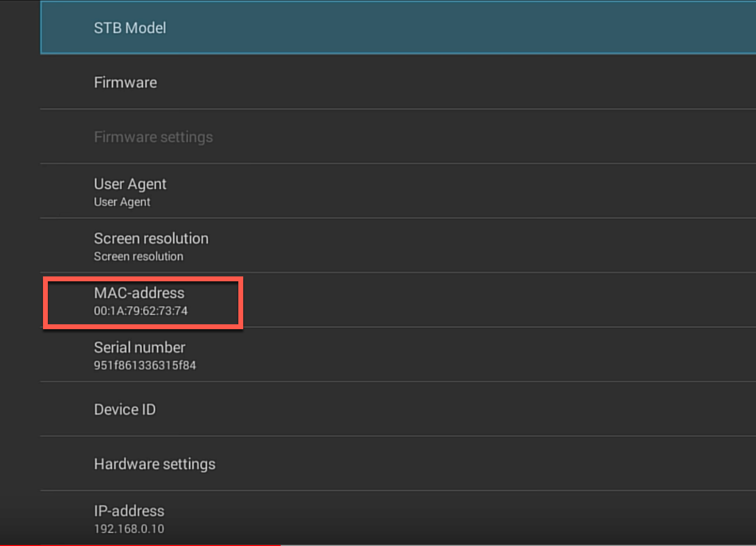Image resolution: width=756 pixels, height=546 pixels.
Task: Open the Firmware setting
Action: 398,82
